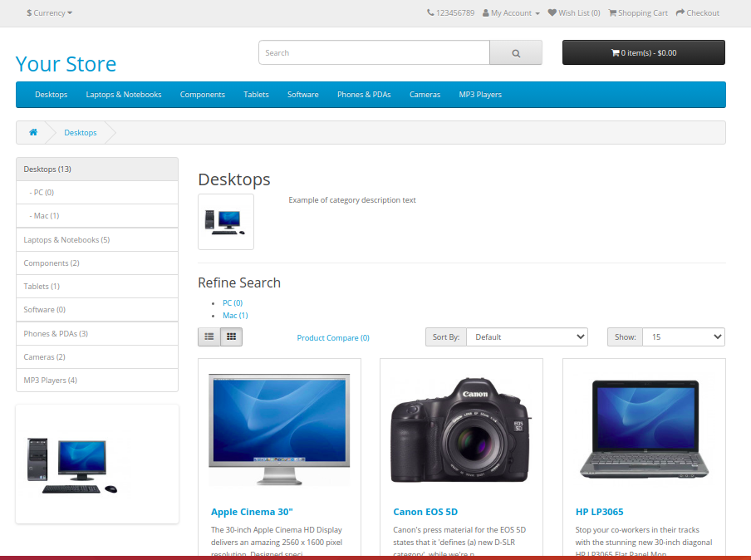Image resolution: width=751 pixels, height=560 pixels.
Task: Open Apple Cinema 30" product title
Action: point(252,512)
